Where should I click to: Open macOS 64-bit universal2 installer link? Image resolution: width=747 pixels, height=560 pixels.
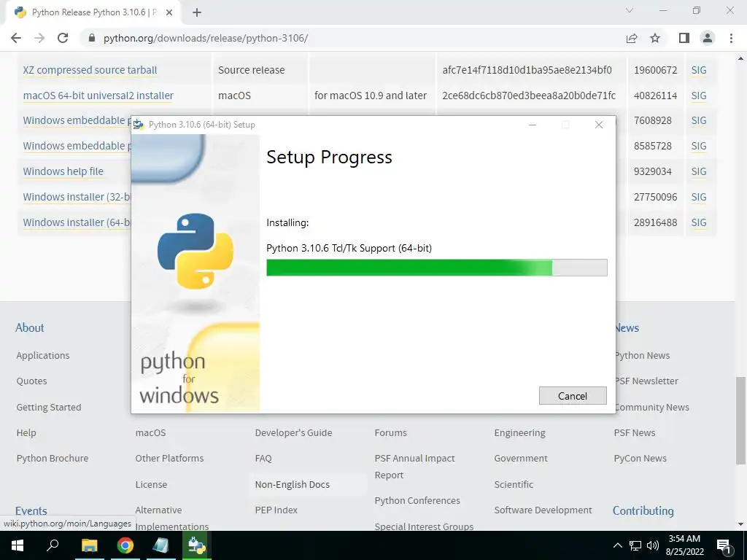click(98, 96)
